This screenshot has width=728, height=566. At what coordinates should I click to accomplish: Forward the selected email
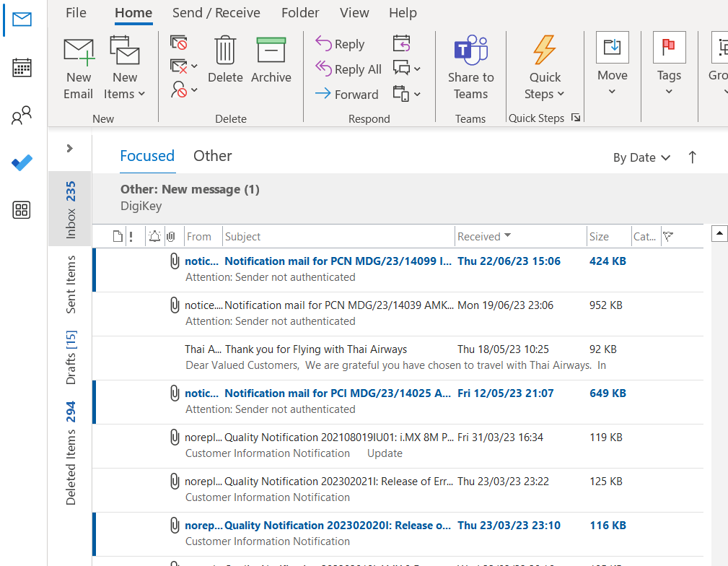347,94
